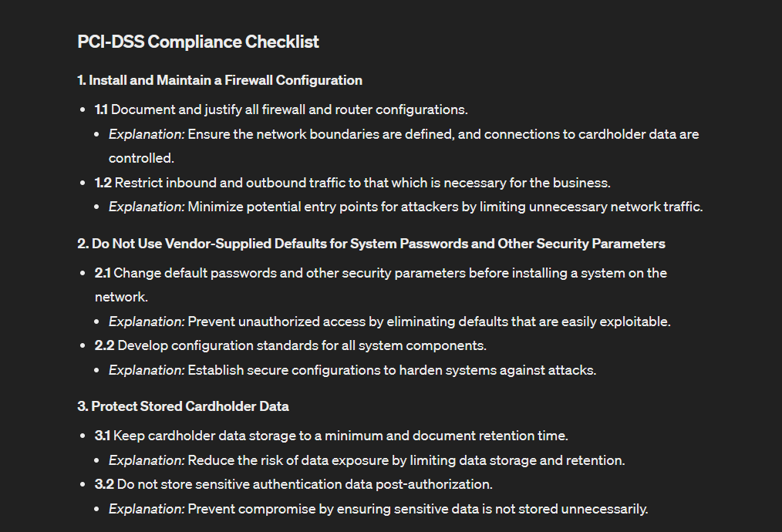The width and height of the screenshot is (782, 532).
Task: Click the PCI-DSS Compliance Checklist heading
Action: (198, 42)
